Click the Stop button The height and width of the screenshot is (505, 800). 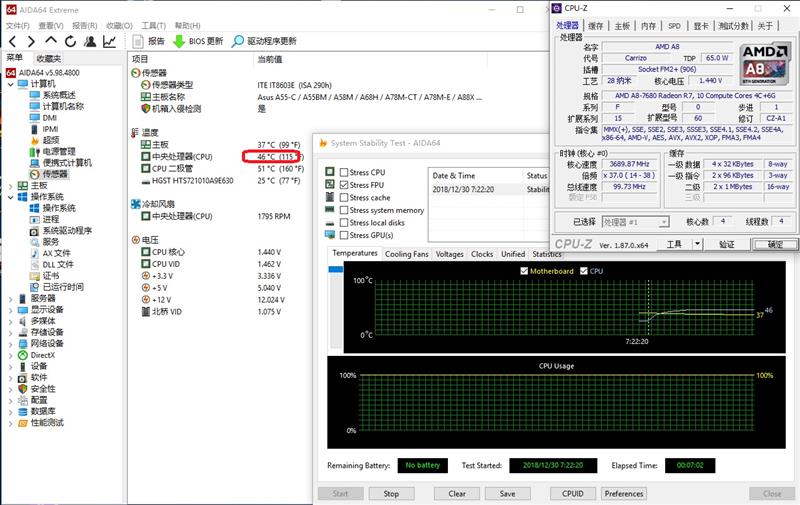coord(391,493)
